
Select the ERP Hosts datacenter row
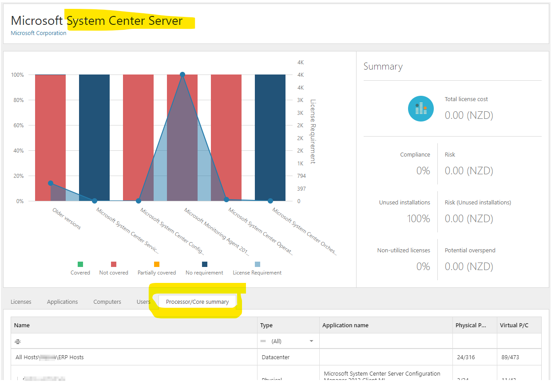[x=276, y=357]
